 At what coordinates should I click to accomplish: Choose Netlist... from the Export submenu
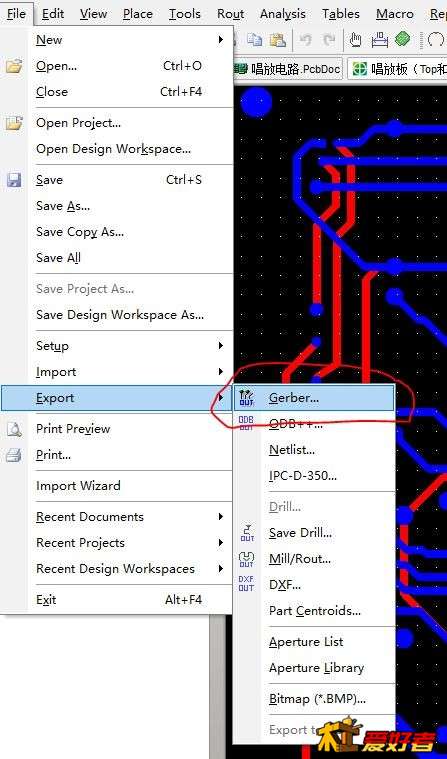[292, 450]
